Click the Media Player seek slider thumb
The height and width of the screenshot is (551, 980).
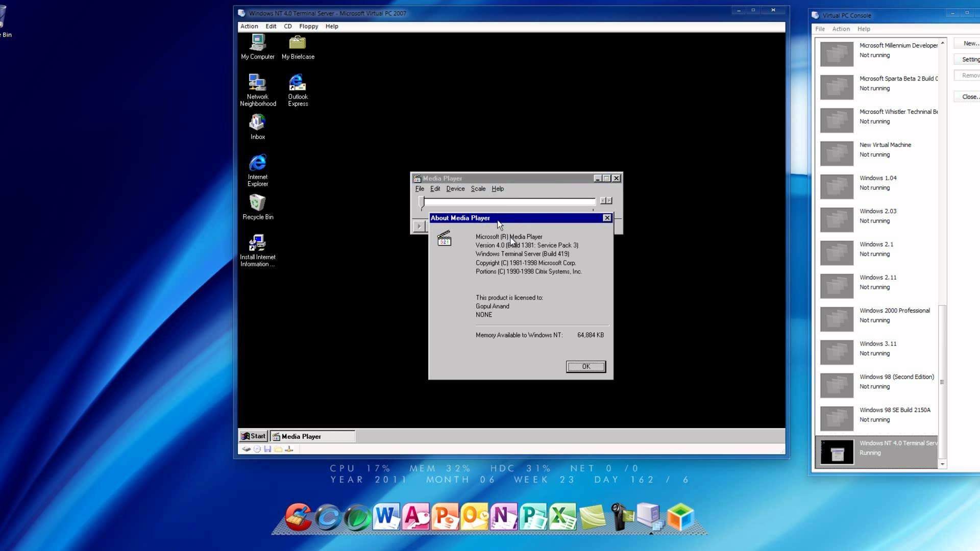tap(422, 203)
